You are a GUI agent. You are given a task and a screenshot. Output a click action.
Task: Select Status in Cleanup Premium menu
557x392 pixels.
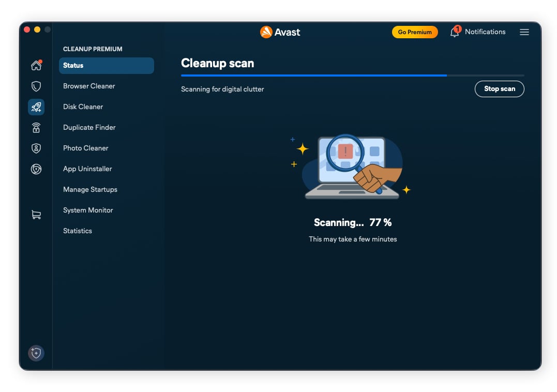(106, 65)
